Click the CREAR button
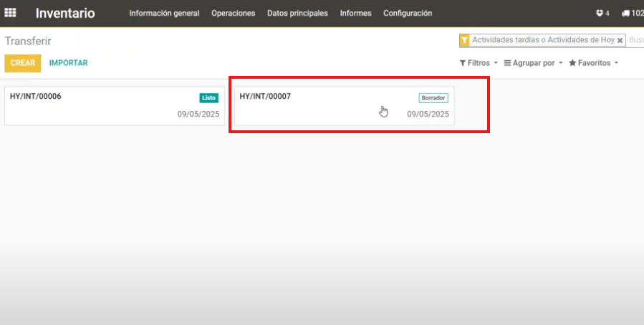 23,63
